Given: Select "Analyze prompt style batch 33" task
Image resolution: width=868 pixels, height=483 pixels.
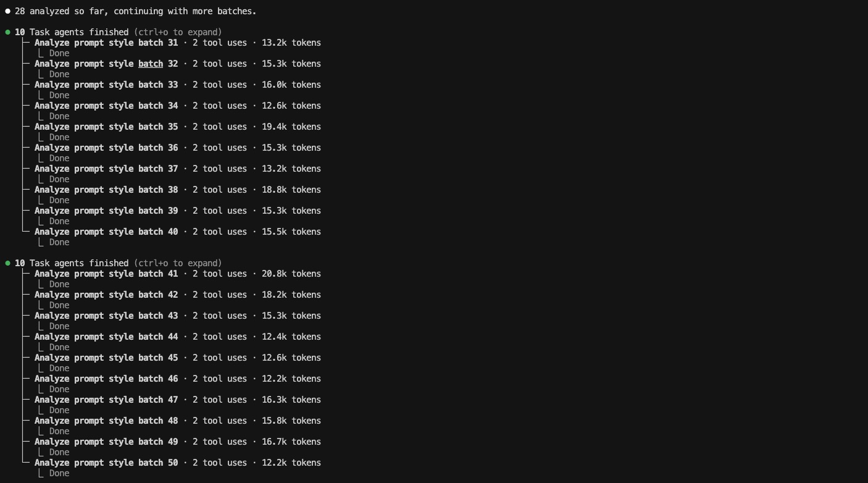Looking at the screenshot, I should 106,85.
